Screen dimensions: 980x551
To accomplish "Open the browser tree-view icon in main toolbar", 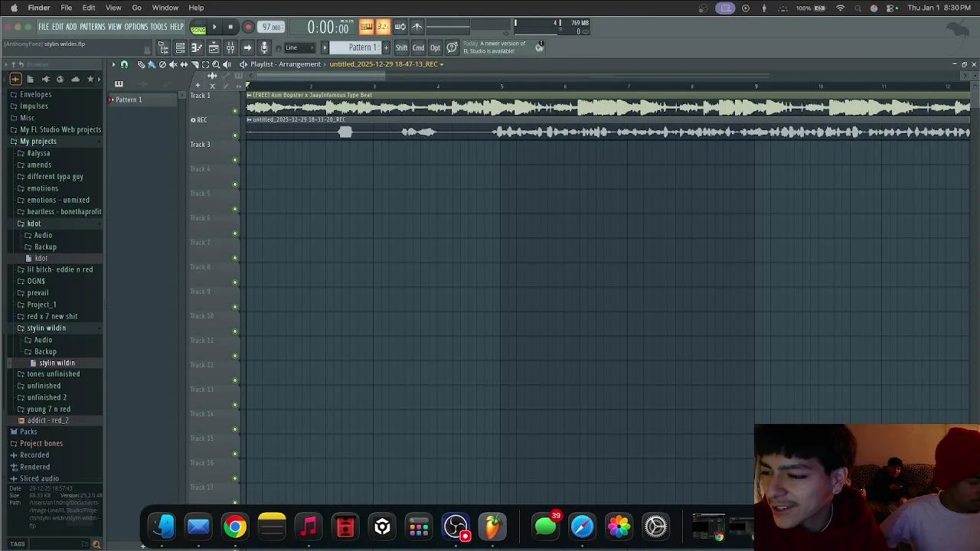I will tap(163, 47).
